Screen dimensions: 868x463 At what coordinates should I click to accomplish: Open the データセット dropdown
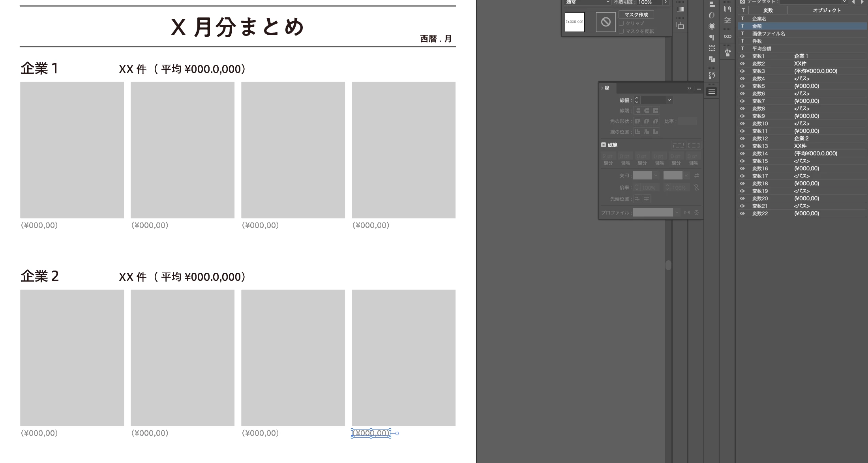[x=844, y=2]
